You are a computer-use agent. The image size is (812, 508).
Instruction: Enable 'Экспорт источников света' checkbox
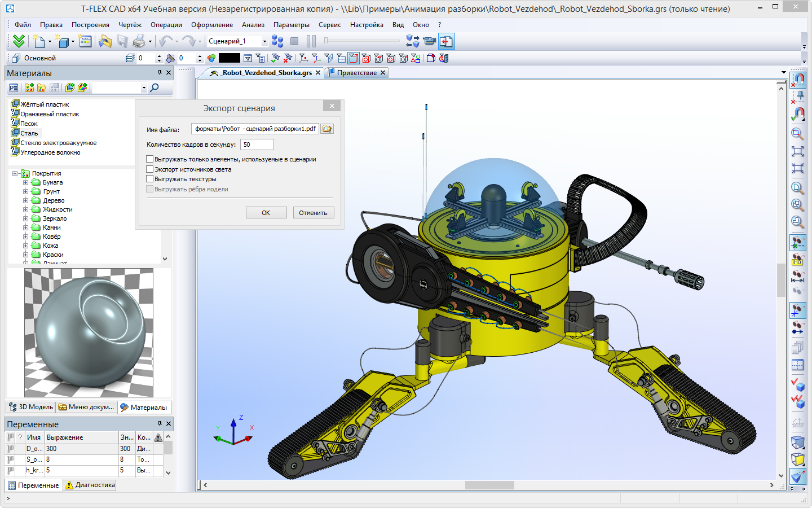(x=150, y=169)
